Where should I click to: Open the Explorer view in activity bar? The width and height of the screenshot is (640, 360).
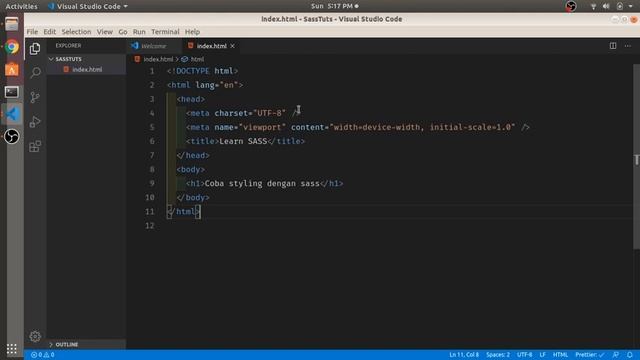(35, 49)
